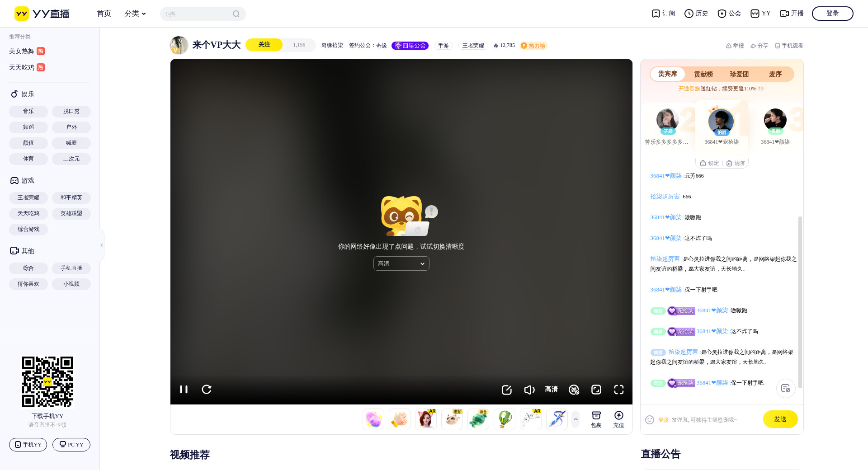Share the stream via 分享
The width and height of the screenshot is (868, 470).
[759, 46]
